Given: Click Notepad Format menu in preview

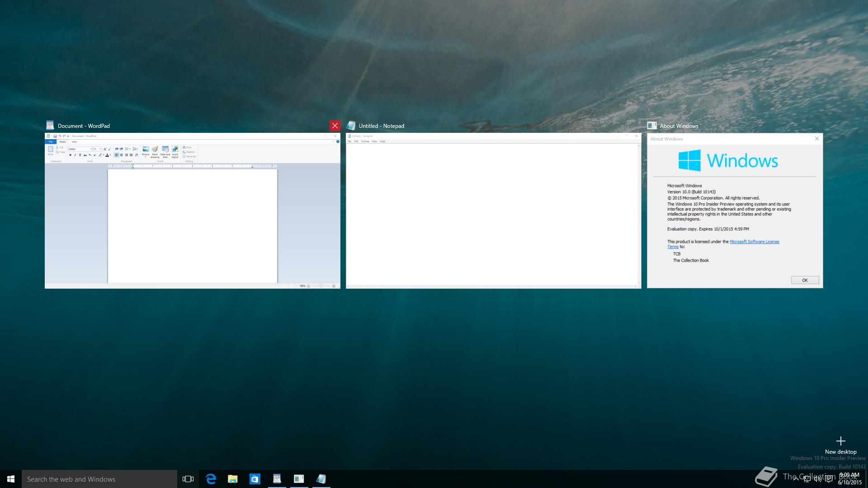Looking at the screenshot, I should coord(365,141).
